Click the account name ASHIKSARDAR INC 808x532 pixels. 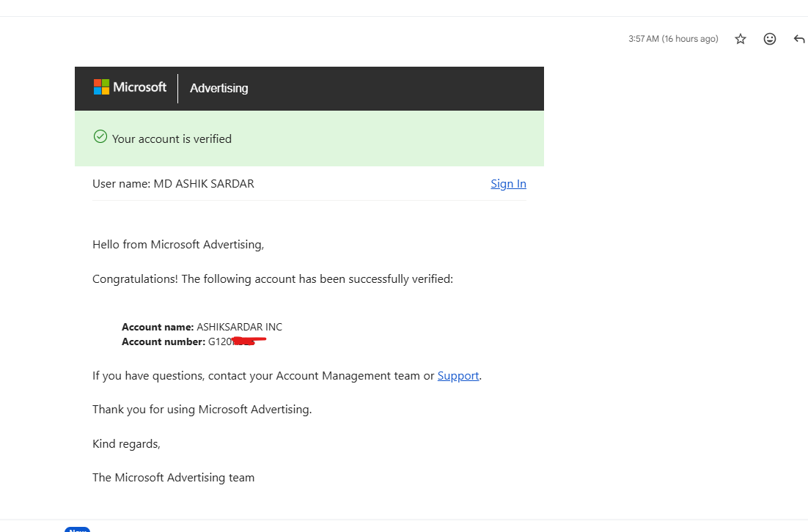(x=238, y=327)
